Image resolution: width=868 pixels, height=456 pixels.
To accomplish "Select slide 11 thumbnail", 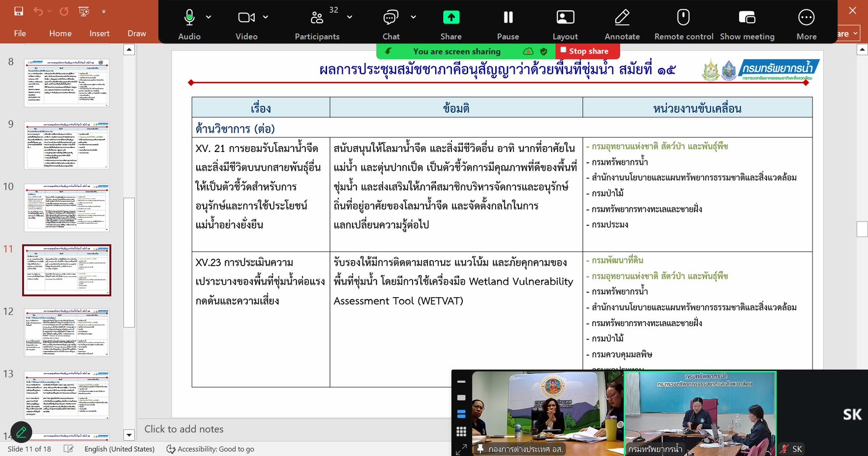I will click(67, 270).
